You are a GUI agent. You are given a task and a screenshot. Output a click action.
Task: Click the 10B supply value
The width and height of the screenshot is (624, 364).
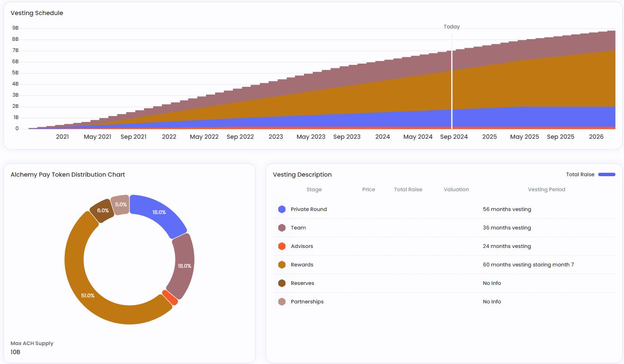click(15, 352)
